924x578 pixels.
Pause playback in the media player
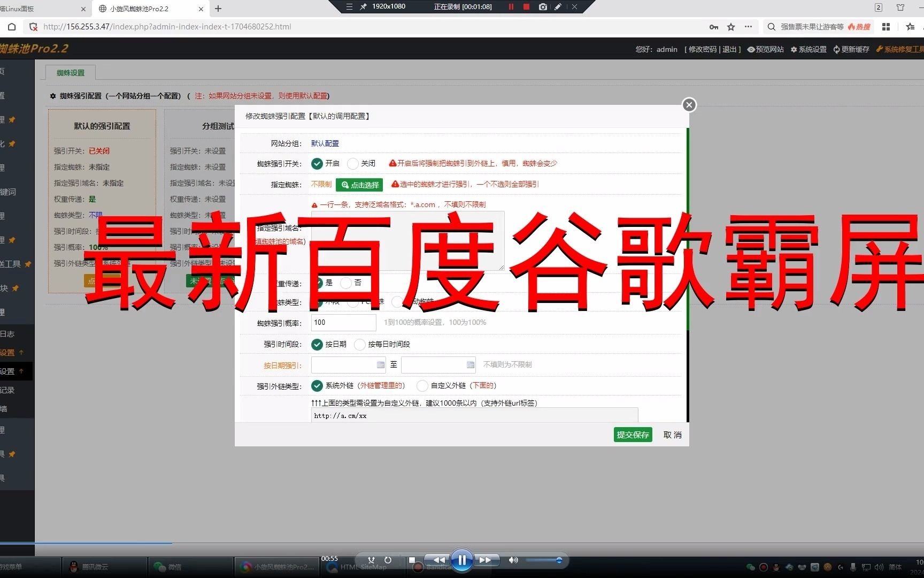462,560
